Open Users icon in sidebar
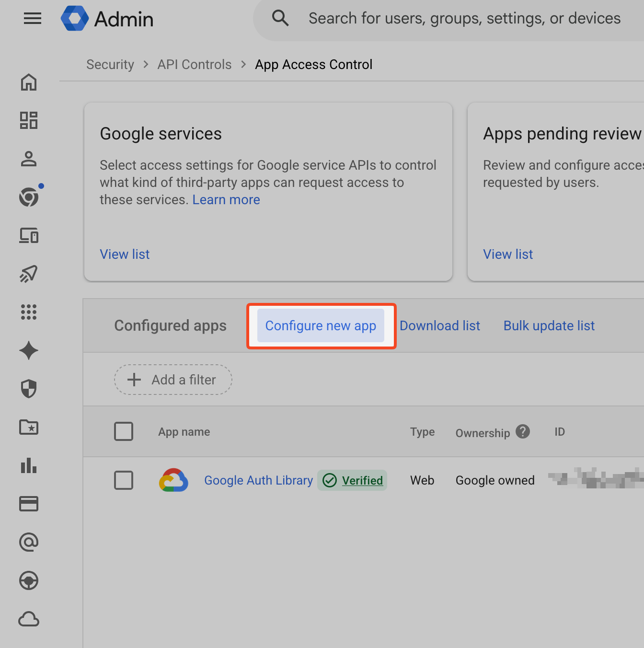This screenshot has width=644, height=648. [x=29, y=159]
